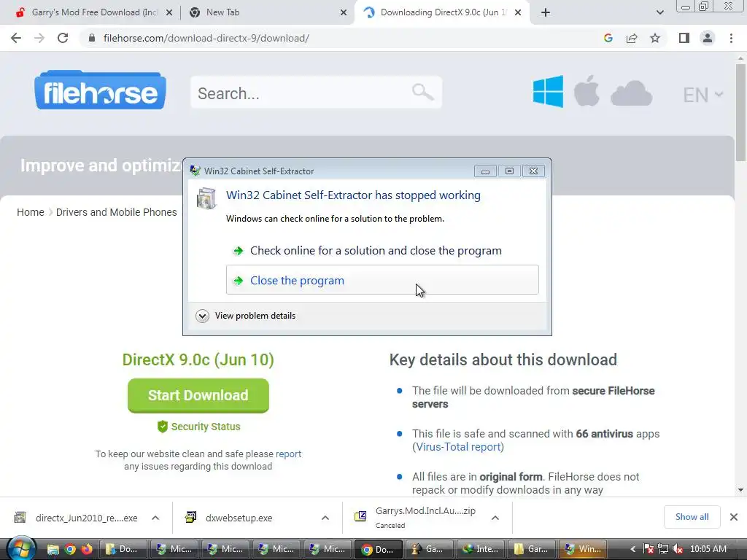Open the Action Center flag icon
Screen dimensions: 747x560
pos(648,549)
